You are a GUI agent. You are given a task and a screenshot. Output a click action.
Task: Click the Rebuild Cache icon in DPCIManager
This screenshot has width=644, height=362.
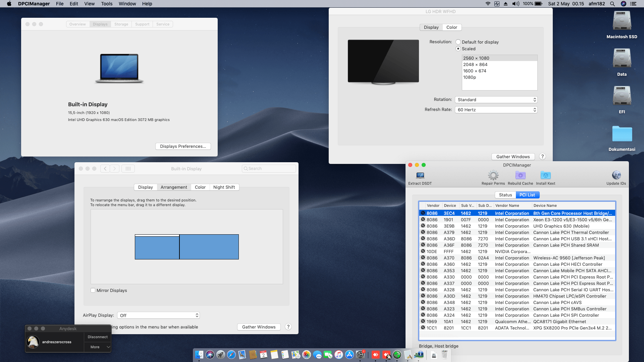520,175
